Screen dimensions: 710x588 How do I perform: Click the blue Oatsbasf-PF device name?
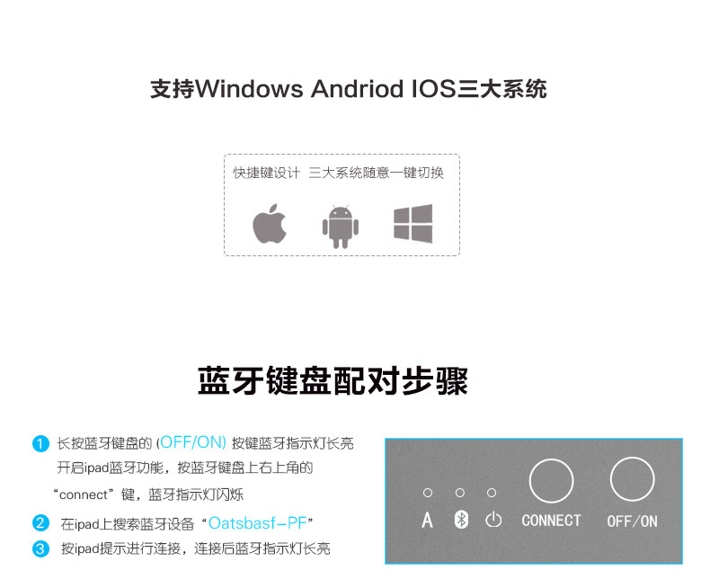tap(257, 523)
